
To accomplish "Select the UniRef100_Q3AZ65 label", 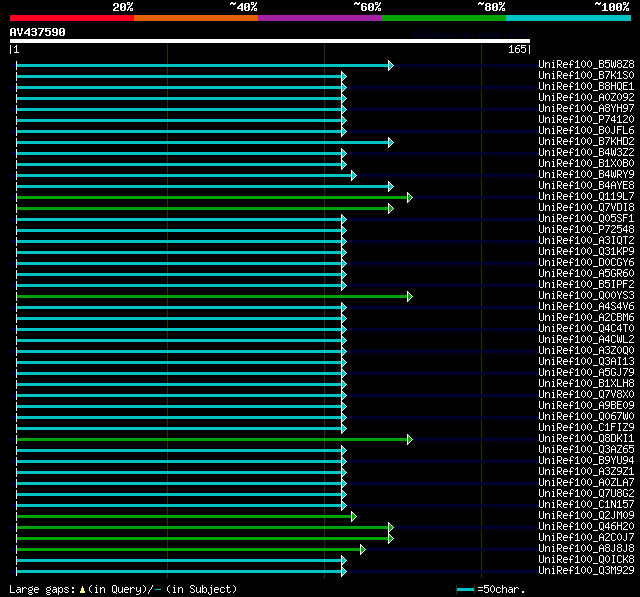I will (586, 450).
